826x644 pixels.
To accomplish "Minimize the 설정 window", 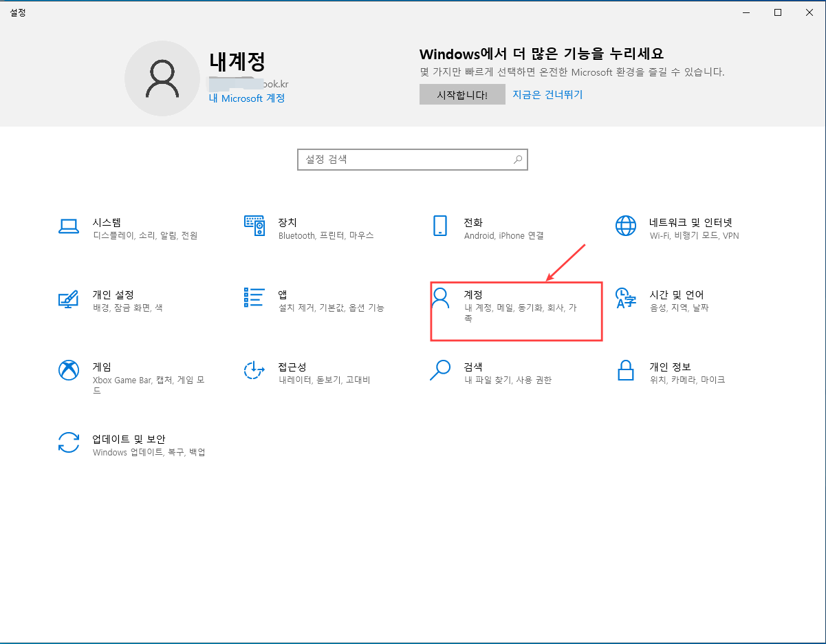I will tap(746, 12).
